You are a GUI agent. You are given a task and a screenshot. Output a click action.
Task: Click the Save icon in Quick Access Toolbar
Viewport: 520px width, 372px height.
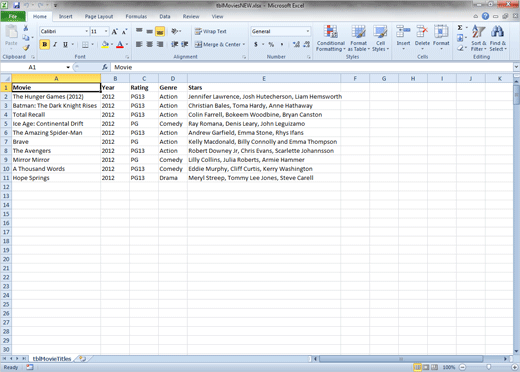click(x=16, y=5)
